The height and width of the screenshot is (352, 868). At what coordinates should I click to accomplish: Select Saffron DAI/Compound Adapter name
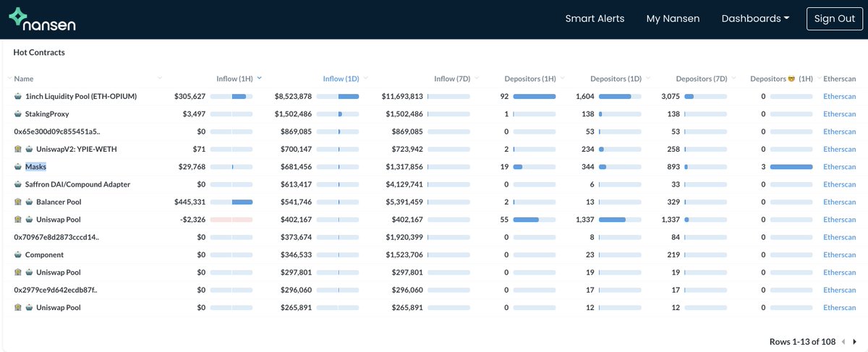click(77, 184)
